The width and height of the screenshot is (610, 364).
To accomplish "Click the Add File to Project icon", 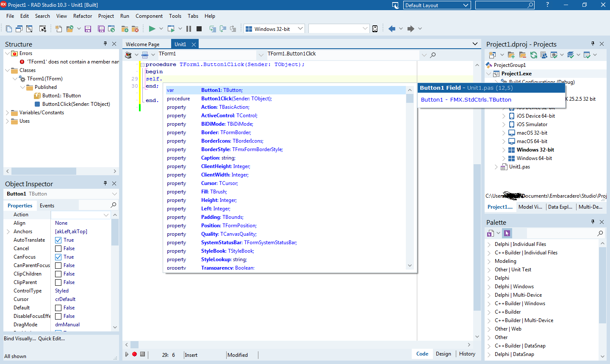I will tap(125, 29).
